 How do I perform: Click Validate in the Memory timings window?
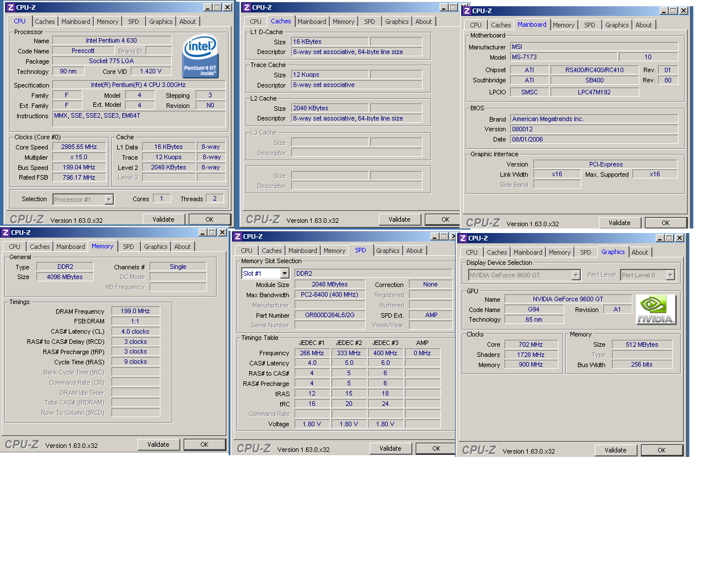click(x=158, y=444)
